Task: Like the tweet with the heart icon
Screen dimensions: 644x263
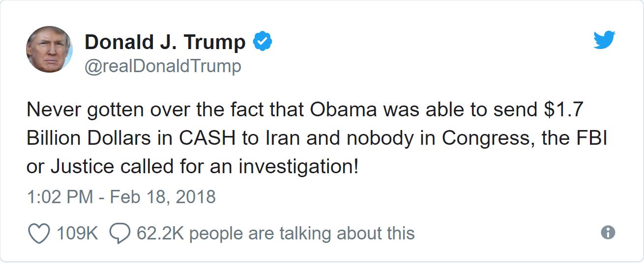Action: [x=40, y=234]
